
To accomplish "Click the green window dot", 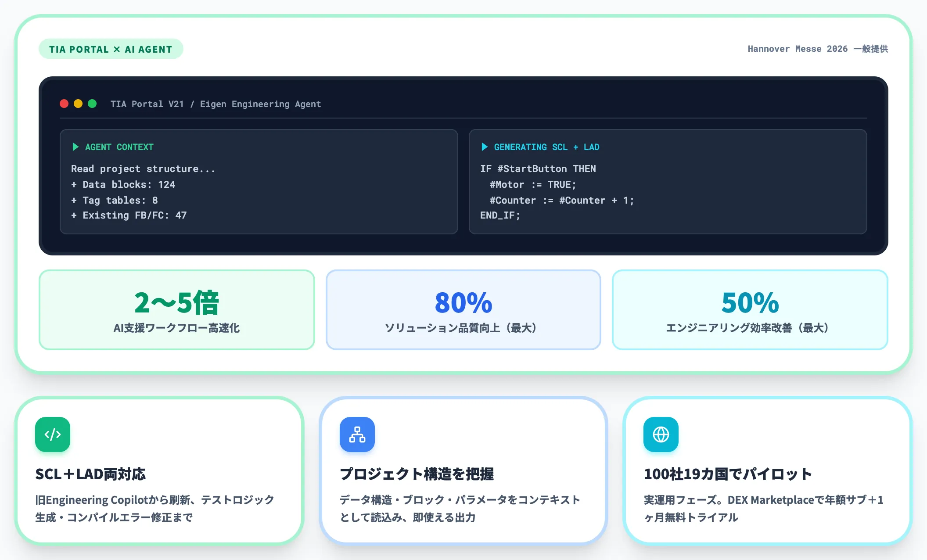I will pyautogui.click(x=92, y=104).
